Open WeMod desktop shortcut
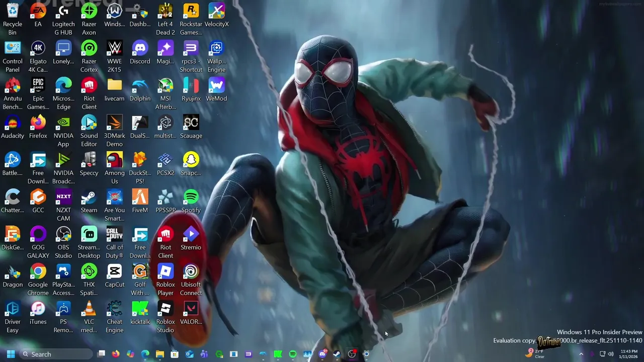This screenshot has width=644, height=362. click(x=216, y=89)
